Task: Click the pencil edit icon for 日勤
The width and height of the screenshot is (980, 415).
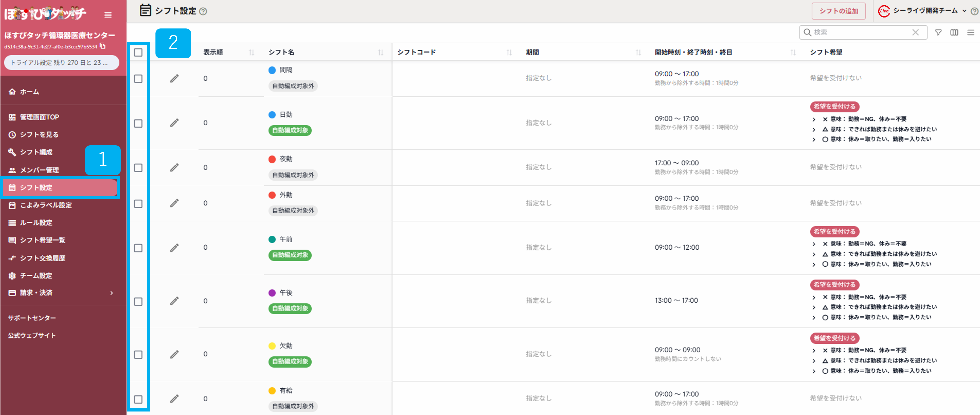Action: coord(174,123)
